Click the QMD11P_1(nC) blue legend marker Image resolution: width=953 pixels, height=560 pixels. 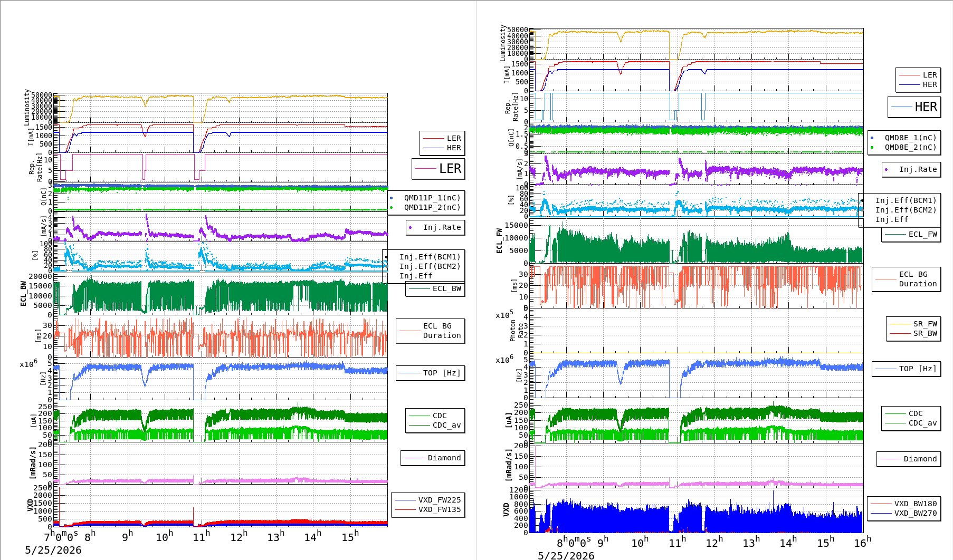point(392,198)
